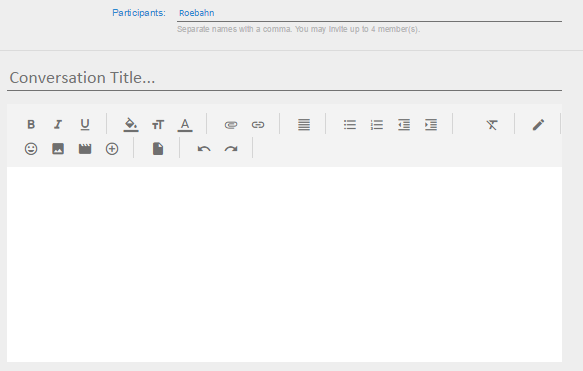Screen dimensions: 583x371
Task: Open the circled plus insert menu
Action: point(112,149)
